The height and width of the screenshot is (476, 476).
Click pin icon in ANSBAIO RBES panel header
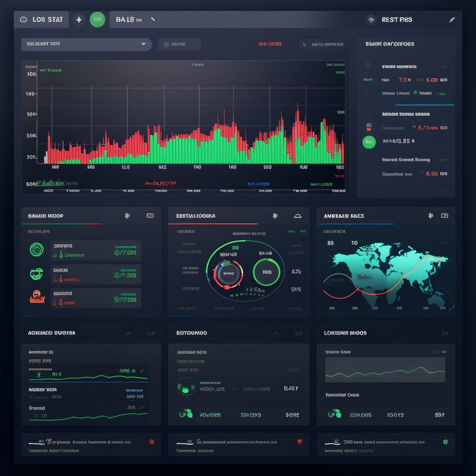[x=430, y=216]
